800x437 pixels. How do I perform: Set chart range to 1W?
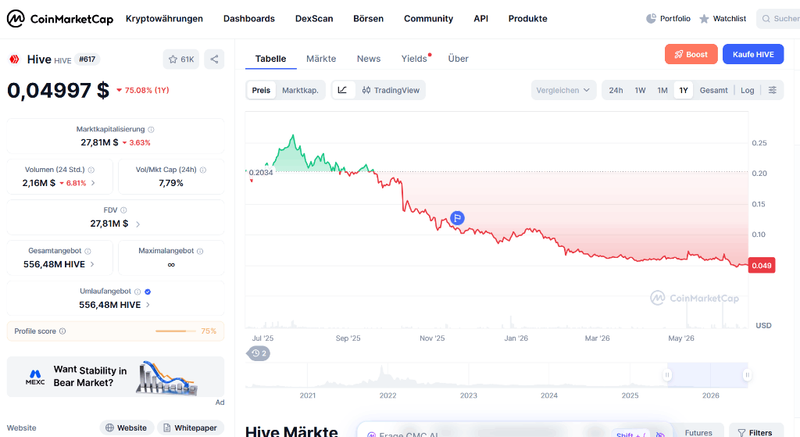[x=640, y=90]
